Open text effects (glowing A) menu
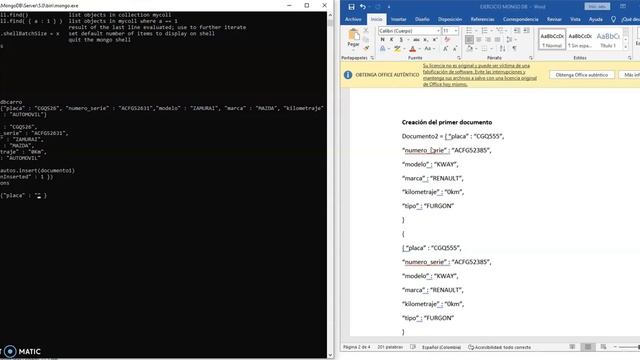This screenshot has width=640, height=360. [x=382, y=49]
